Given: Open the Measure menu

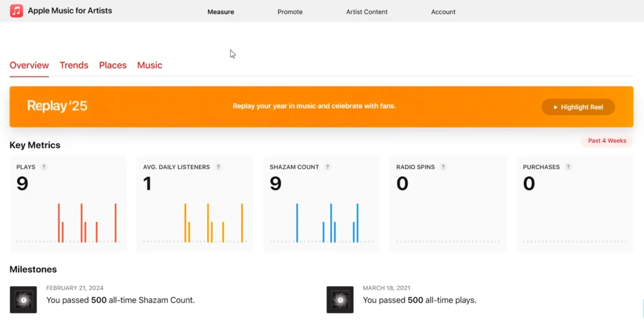Looking at the screenshot, I should pyautogui.click(x=221, y=12).
